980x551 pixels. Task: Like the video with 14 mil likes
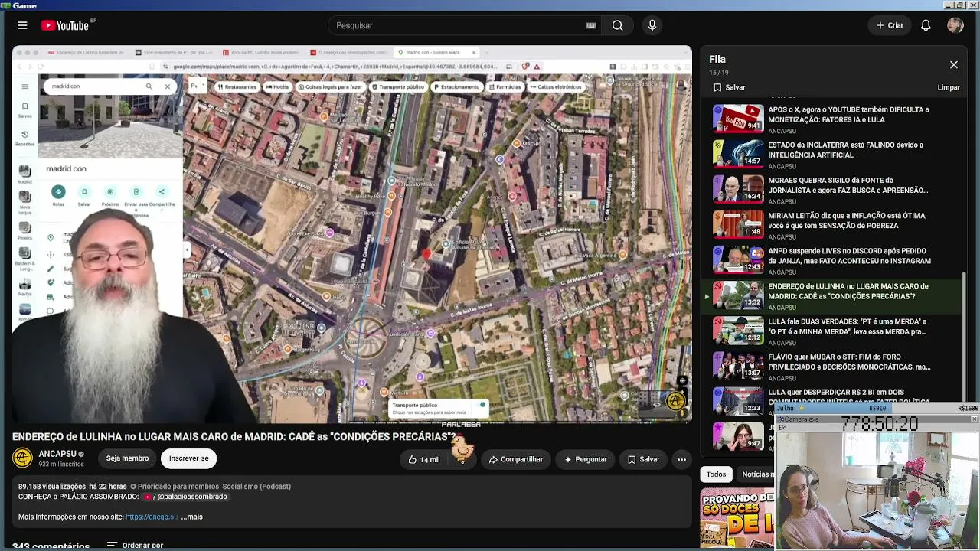click(423, 459)
